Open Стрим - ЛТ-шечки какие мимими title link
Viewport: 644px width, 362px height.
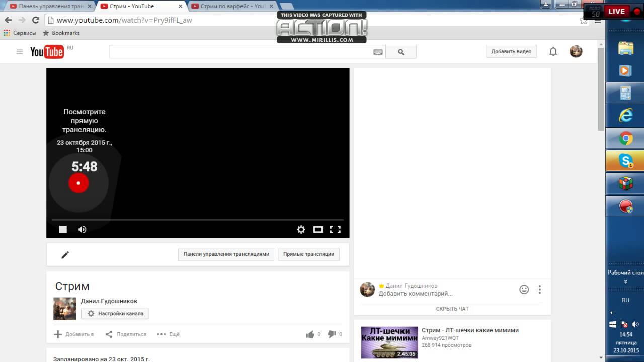[470, 330]
